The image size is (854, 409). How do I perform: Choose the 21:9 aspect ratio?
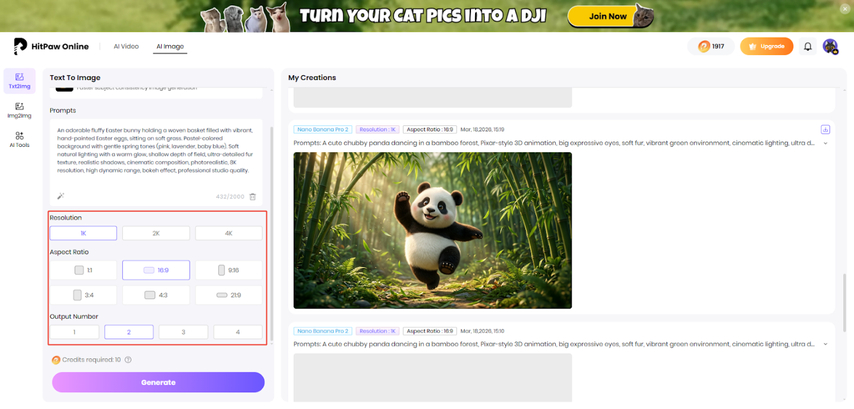(x=229, y=295)
